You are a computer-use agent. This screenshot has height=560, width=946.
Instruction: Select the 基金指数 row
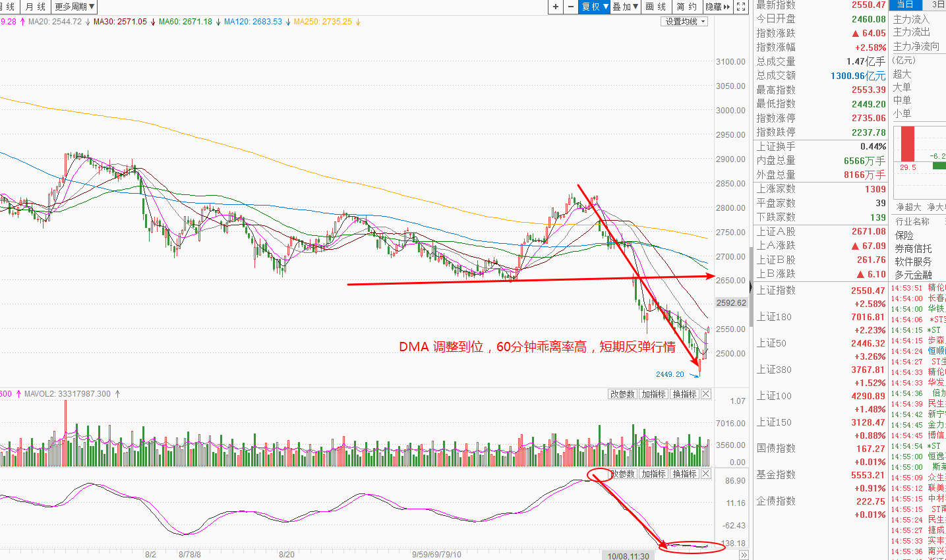click(x=821, y=481)
